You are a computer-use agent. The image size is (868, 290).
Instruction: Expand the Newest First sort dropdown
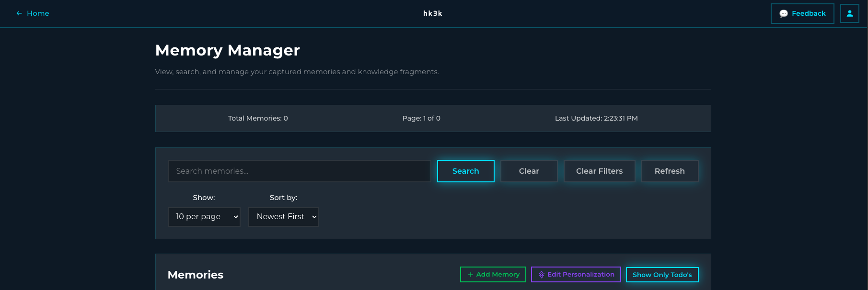(x=283, y=217)
